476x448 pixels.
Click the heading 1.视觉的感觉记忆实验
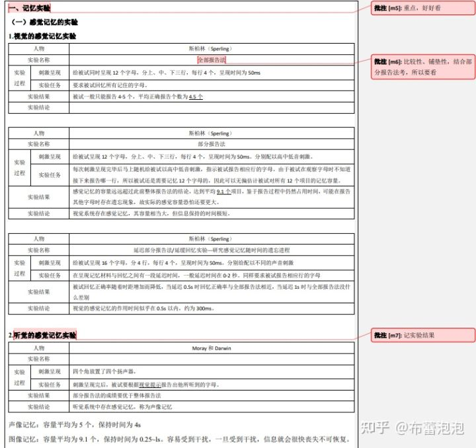[42, 36]
